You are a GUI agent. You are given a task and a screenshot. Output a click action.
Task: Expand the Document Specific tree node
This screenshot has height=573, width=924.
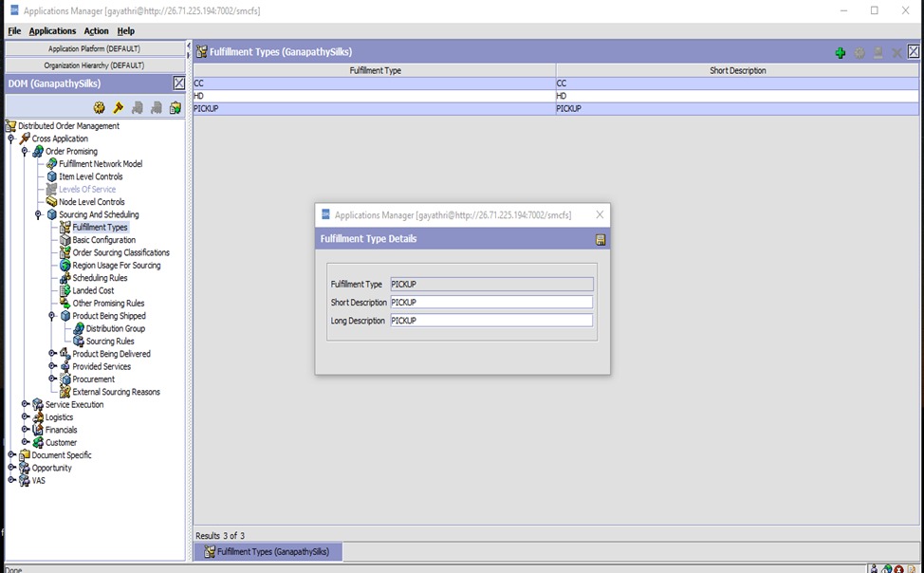pos(11,455)
